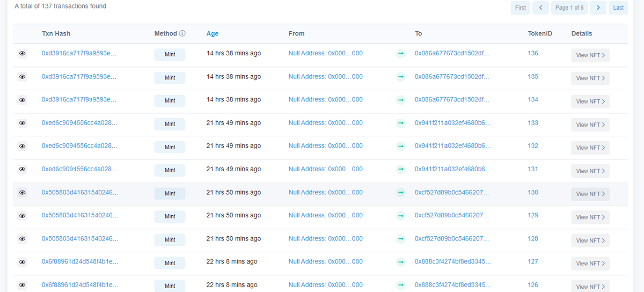The height and width of the screenshot is (292, 644).
Task: Show View NFT details for TokenID 131
Action: tap(590, 171)
